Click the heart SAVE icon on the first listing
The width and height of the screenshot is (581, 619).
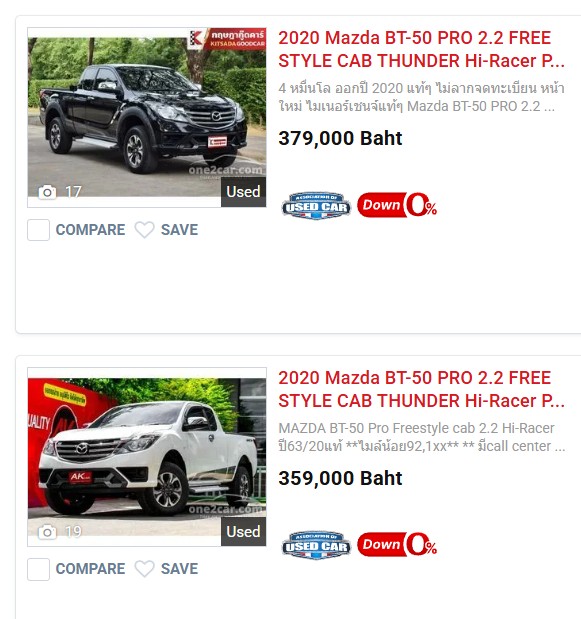[x=144, y=230]
